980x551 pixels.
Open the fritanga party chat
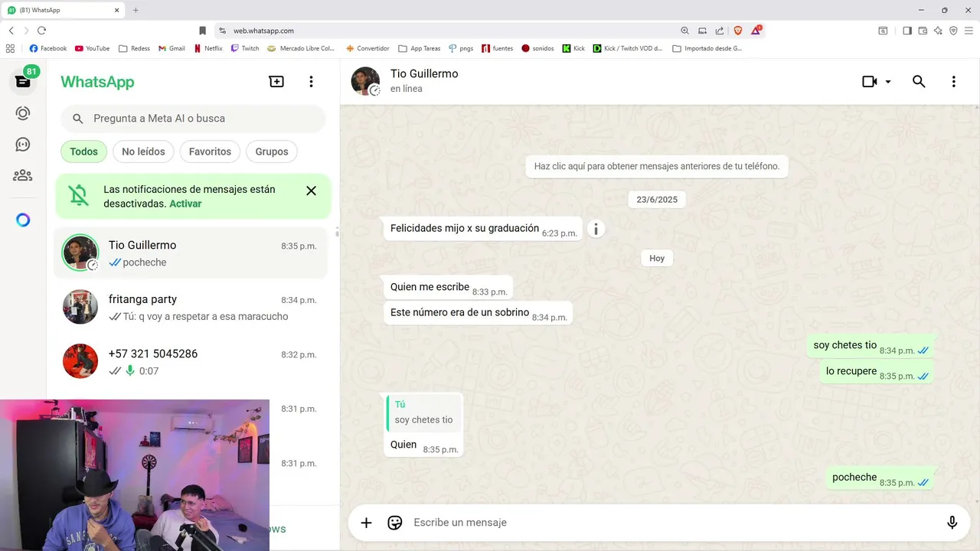click(x=191, y=308)
